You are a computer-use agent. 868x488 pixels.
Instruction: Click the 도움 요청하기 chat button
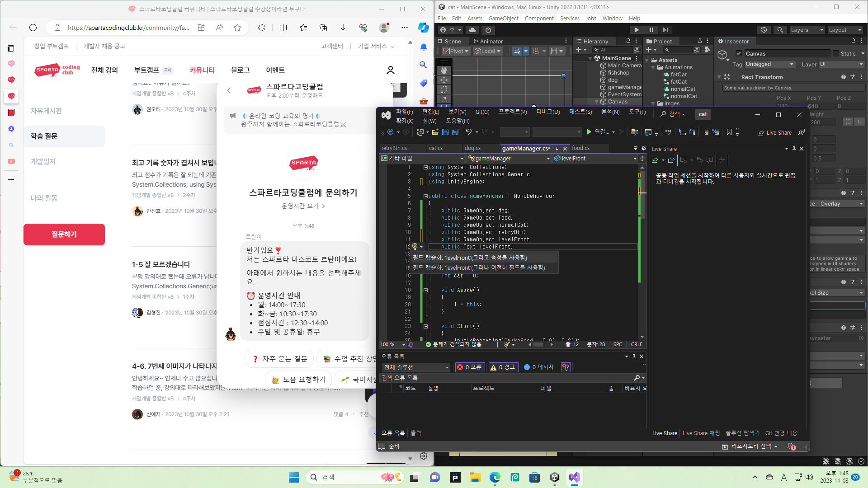pyautogui.click(x=298, y=380)
